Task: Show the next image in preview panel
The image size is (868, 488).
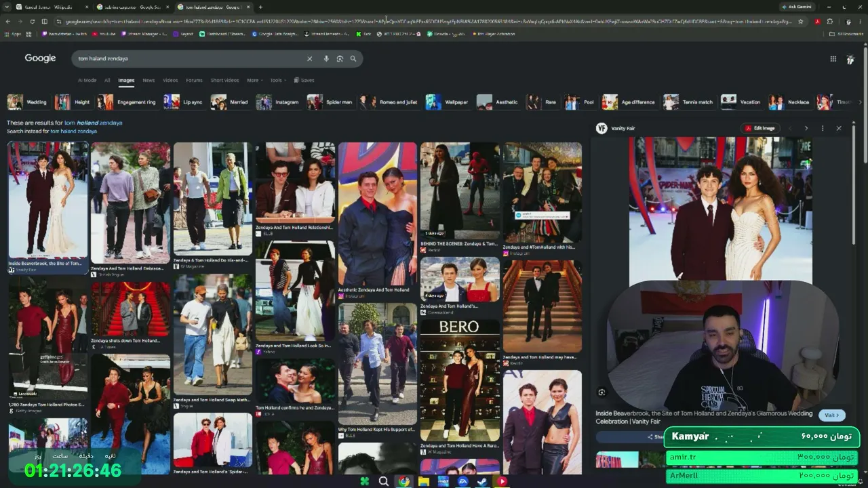Action: pos(806,128)
